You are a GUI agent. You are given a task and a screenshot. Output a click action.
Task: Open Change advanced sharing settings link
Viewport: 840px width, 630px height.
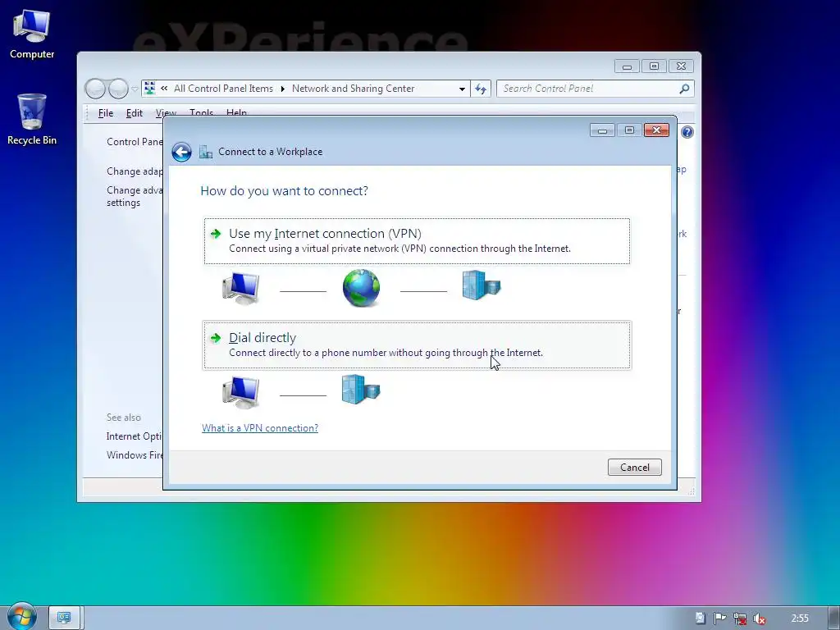135,197
